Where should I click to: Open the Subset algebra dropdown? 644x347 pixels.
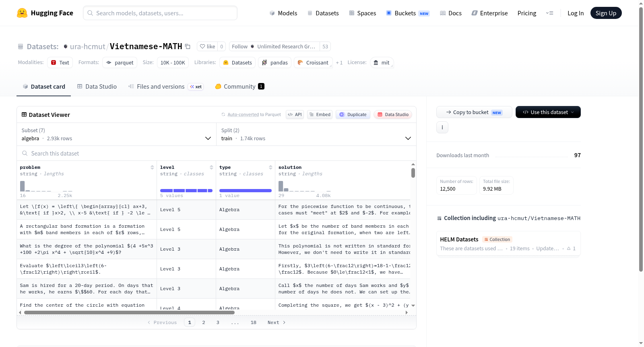point(116,134)
